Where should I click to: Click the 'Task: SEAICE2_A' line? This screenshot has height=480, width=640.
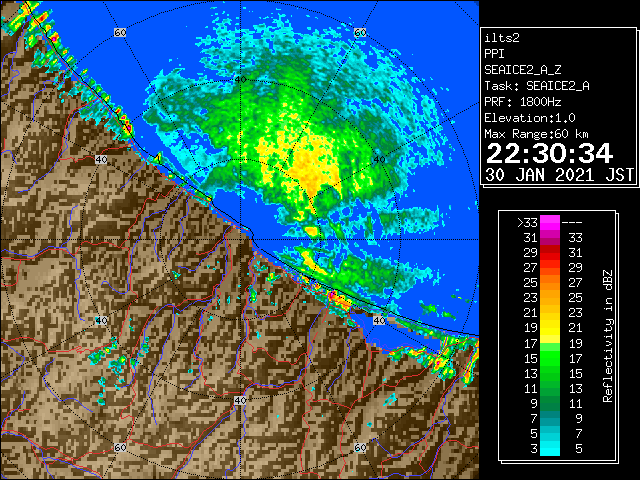tap(537, 86)
